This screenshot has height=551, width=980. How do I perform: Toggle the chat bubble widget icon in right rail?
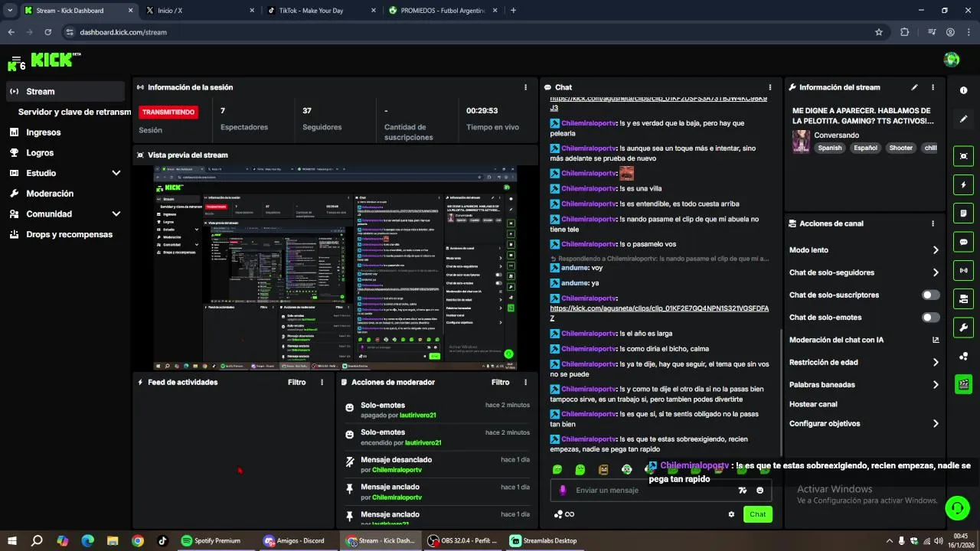[x=963, y=242]
